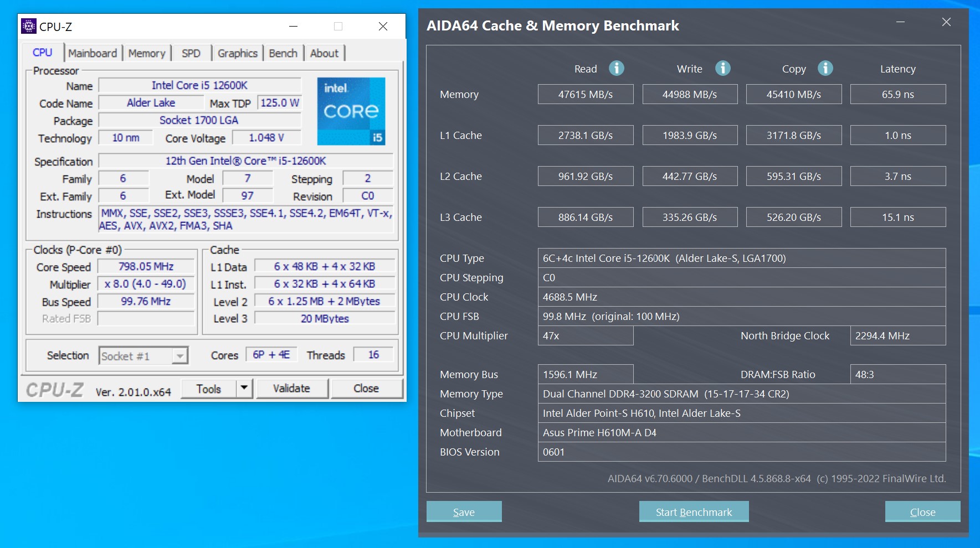Click the North Bridge Clock value 2294.4 MHz
Image resolution: width=980 pixels, height=548 pixels.
coord(898,335)
